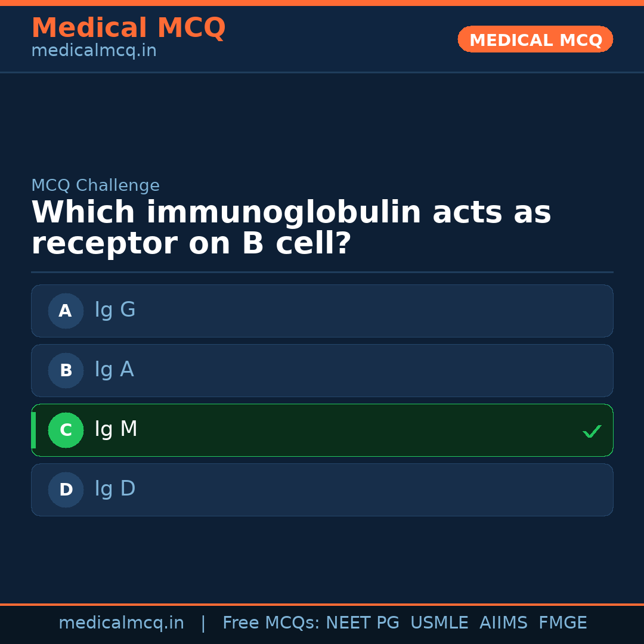Click the A letter circle icon
The image size is (644, 644).
click(66, 311)
